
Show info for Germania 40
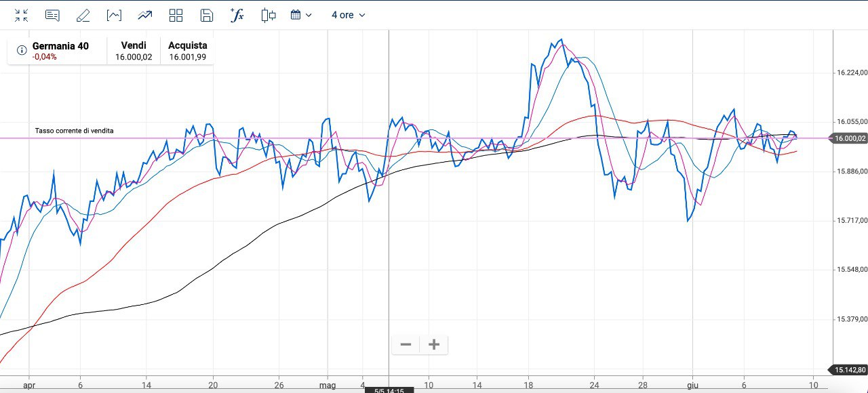(x=21, y=50)
